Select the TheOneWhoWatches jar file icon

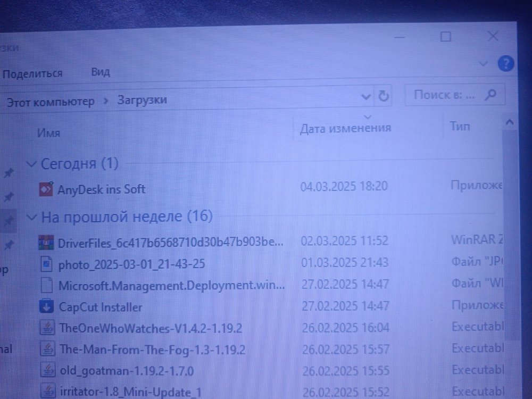coord(48,328)
